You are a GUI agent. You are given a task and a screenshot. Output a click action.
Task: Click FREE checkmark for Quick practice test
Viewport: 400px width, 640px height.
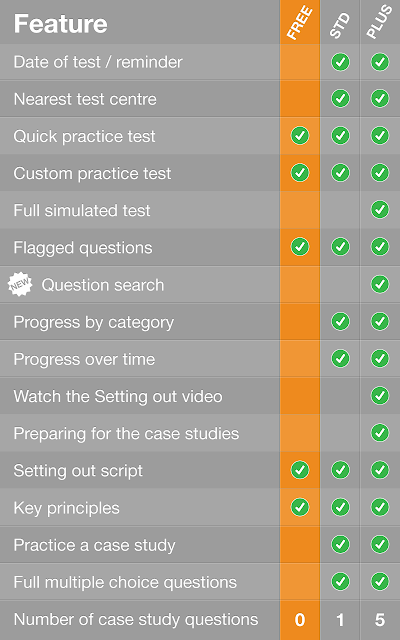pos(300,136)
